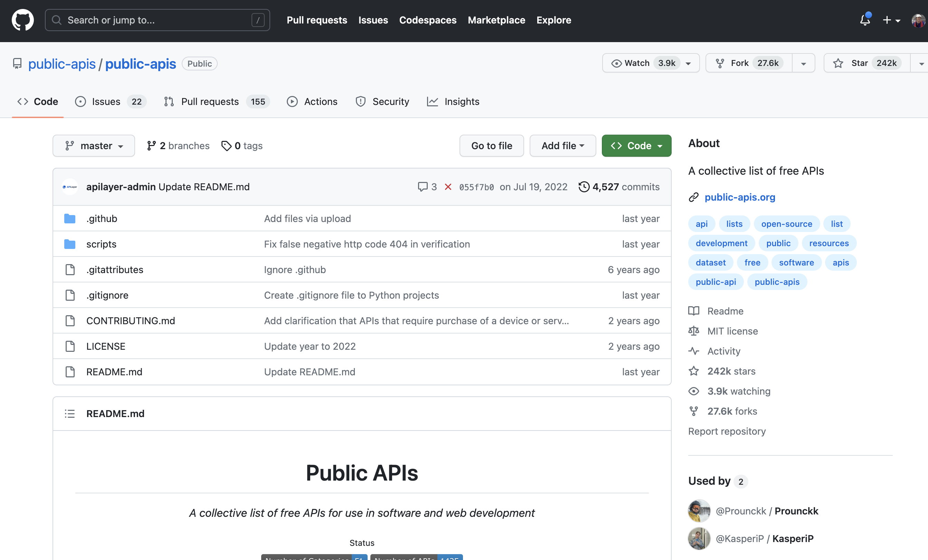This screenshot has width=928, height=560.
Task: Expand the Watch options caret
Action: [x=689, y=63]
